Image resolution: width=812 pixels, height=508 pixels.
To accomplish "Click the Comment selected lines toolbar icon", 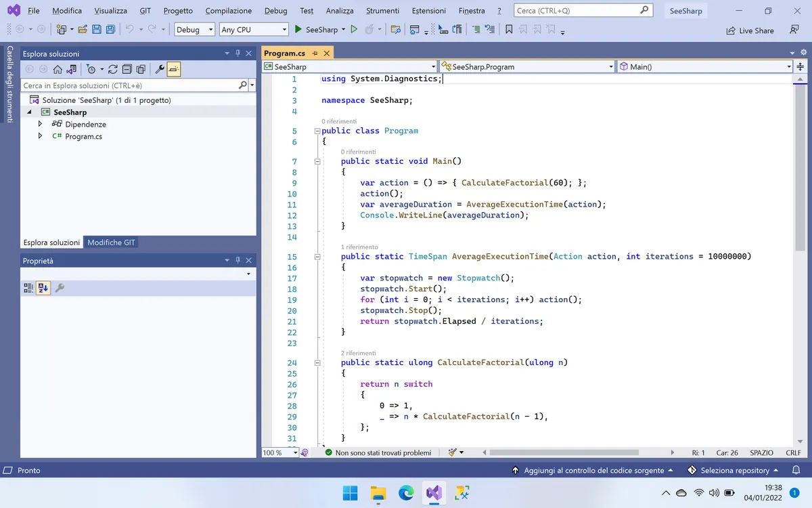I will coord(476,30).
